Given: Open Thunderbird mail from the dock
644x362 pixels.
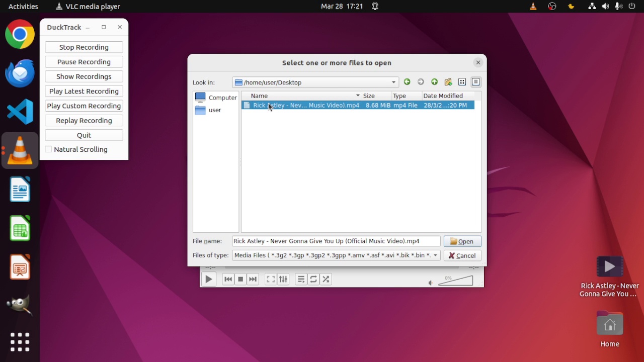Looking at the screenshot, I should 20,73.
